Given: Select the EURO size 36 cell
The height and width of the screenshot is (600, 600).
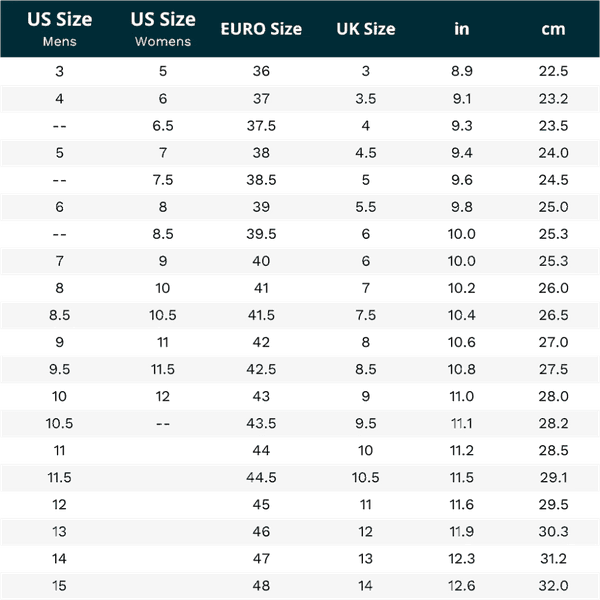Looking at the screenshot, I should point(261,72).
